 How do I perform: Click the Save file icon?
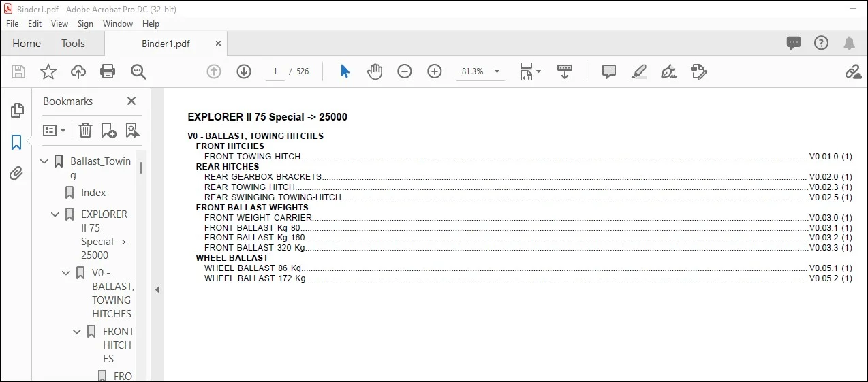(18, 71)
